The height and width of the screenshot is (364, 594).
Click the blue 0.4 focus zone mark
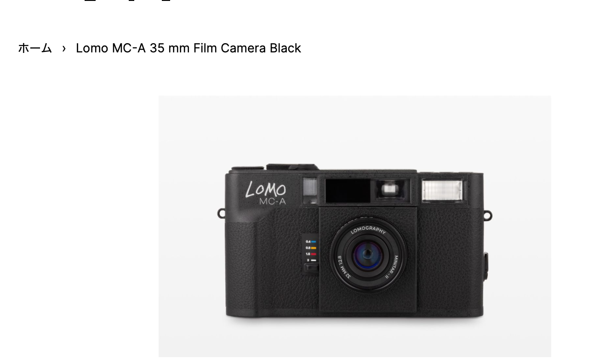click(311, 241)
